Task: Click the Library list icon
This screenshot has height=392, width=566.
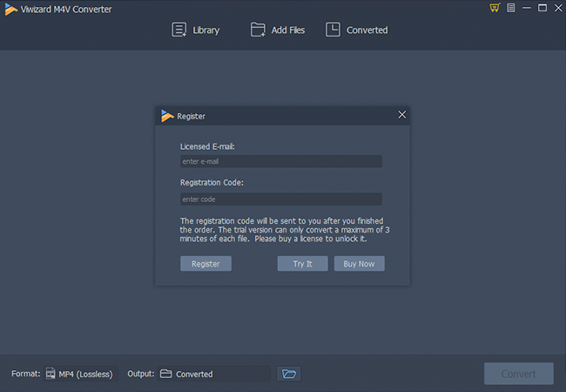Action: click(x=179, y=30)
